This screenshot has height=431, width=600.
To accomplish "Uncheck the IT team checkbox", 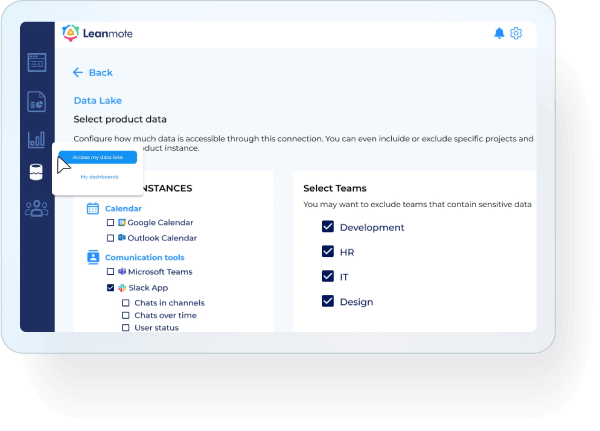I will [328, 276].
